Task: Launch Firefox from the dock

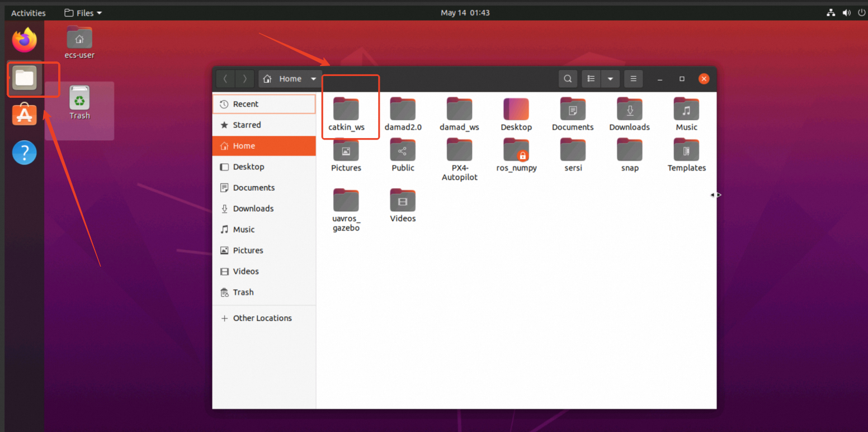Action: click(25, 40)
